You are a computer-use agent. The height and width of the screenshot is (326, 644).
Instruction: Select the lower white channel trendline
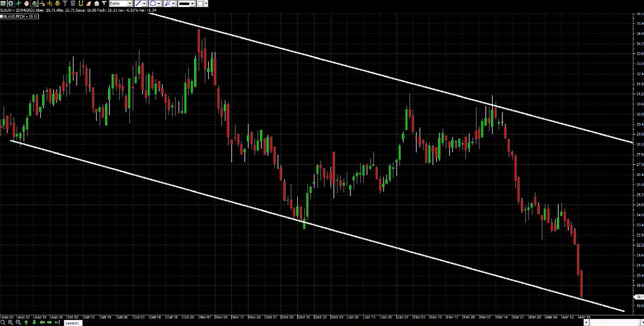pos(318,226)
